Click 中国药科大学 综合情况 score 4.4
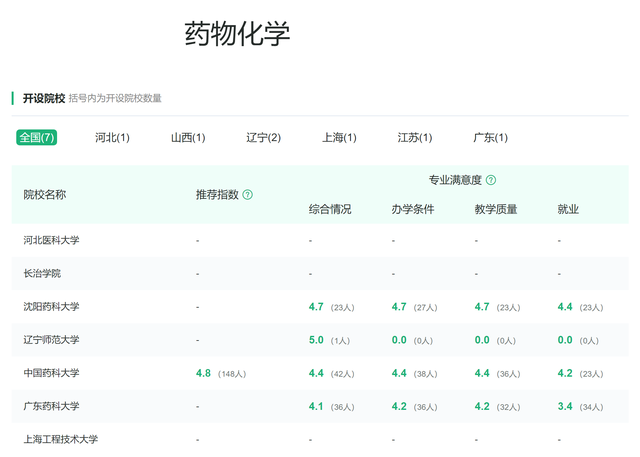Screen dimensions: 640x457 click(x=316, y=373)
